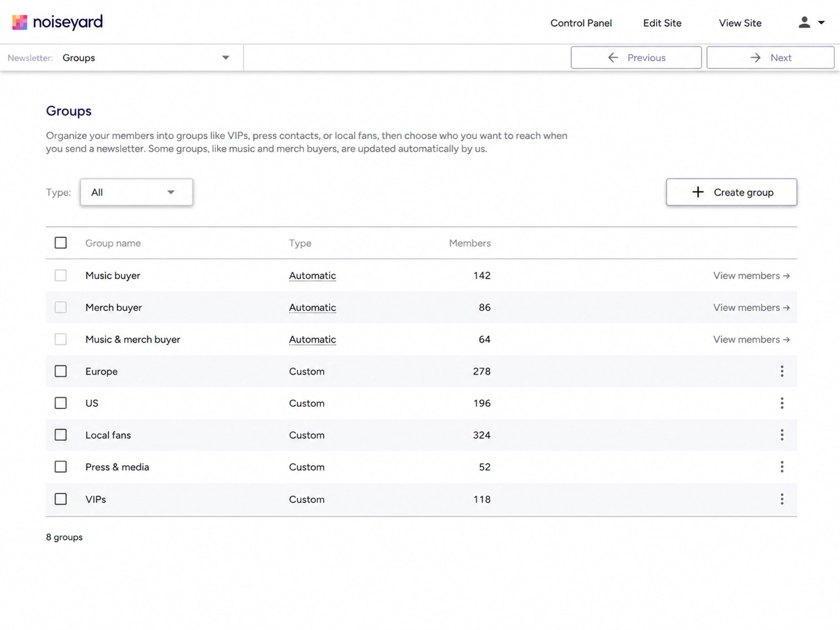Check the Local fans checkbox
The width and height of the screenshot is (840, 630).
[60, 435]
